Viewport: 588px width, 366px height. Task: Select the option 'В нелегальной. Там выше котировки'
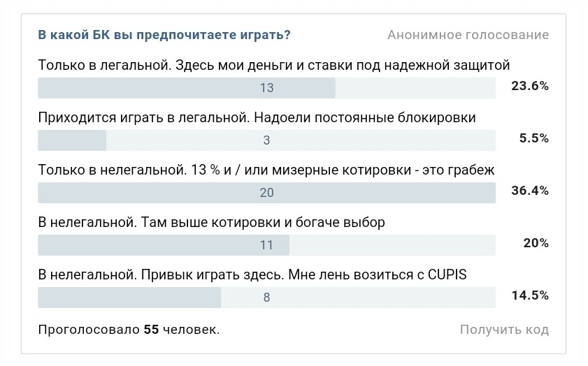click(212, 223)
